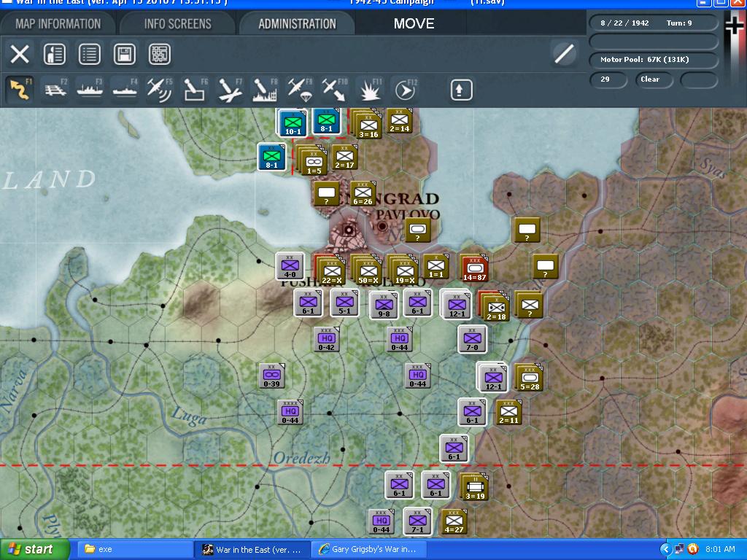Select the F4 amphibious transport icon
The image size is (747, 560).
[125, 89]
